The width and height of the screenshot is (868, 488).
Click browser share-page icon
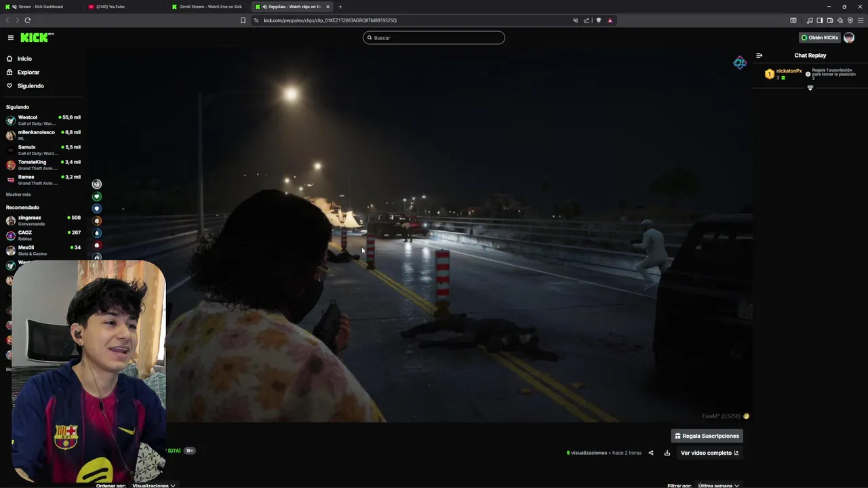click(x=587, y=20)
